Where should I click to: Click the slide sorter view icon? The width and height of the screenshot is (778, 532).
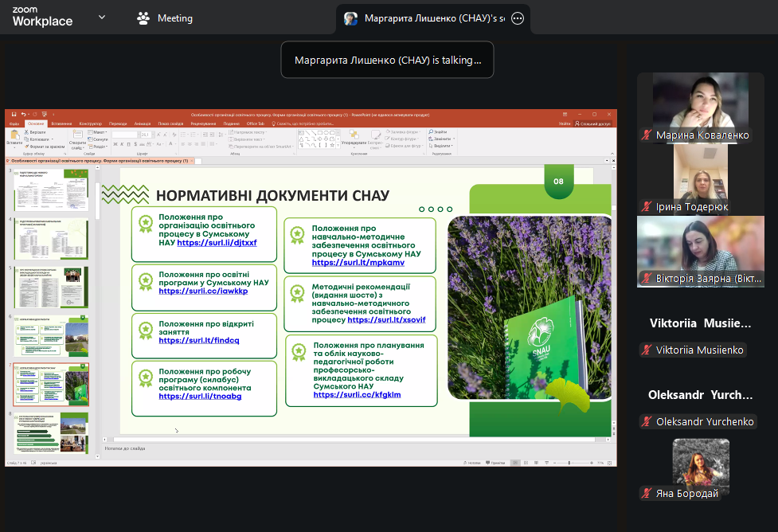[526, 463]
